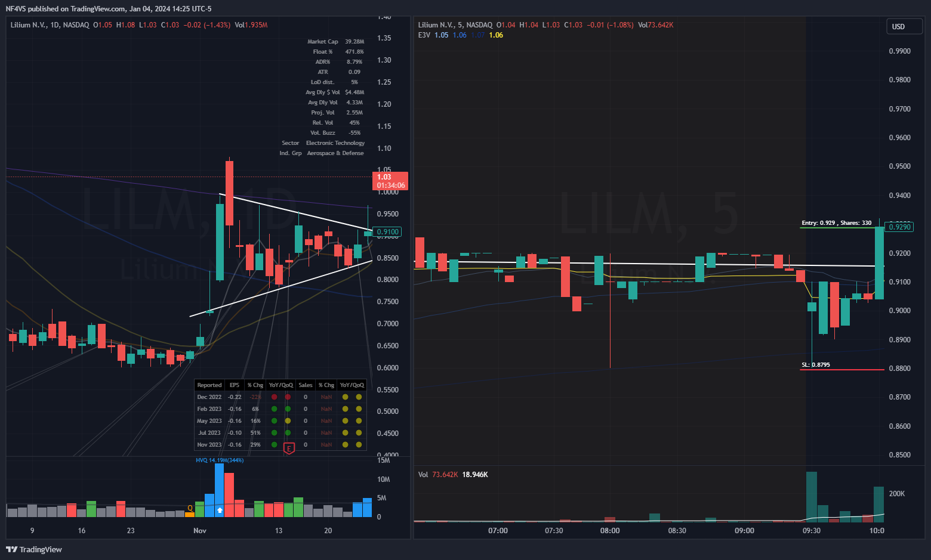Select the Ind. Grp row Aerospace & Defense

pos(335,153)
